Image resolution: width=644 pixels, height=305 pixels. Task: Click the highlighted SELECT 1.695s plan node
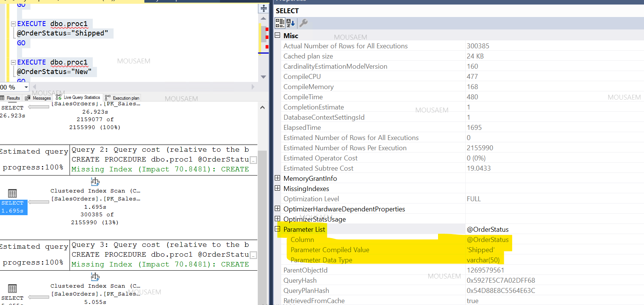coord(13,207)
